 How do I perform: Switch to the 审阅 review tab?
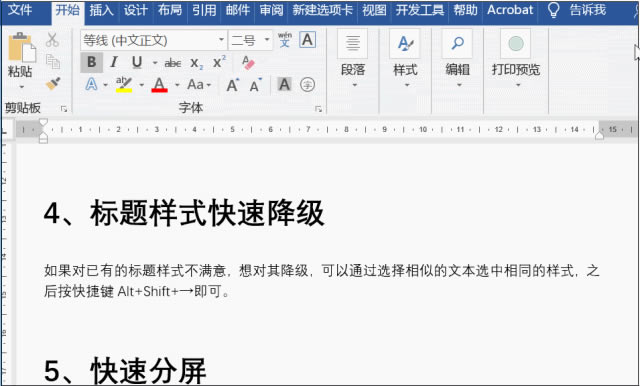click(x=271, y=10)
